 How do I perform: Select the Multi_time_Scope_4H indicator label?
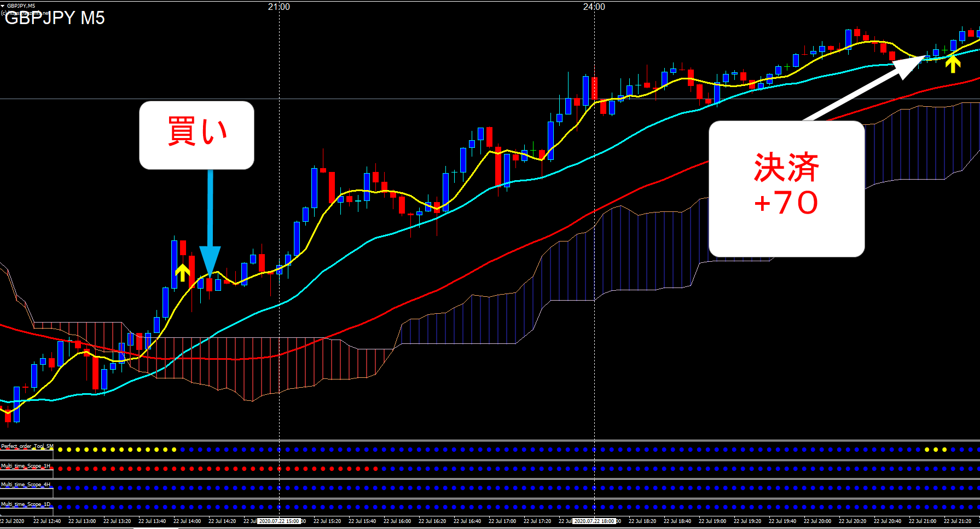25,485
